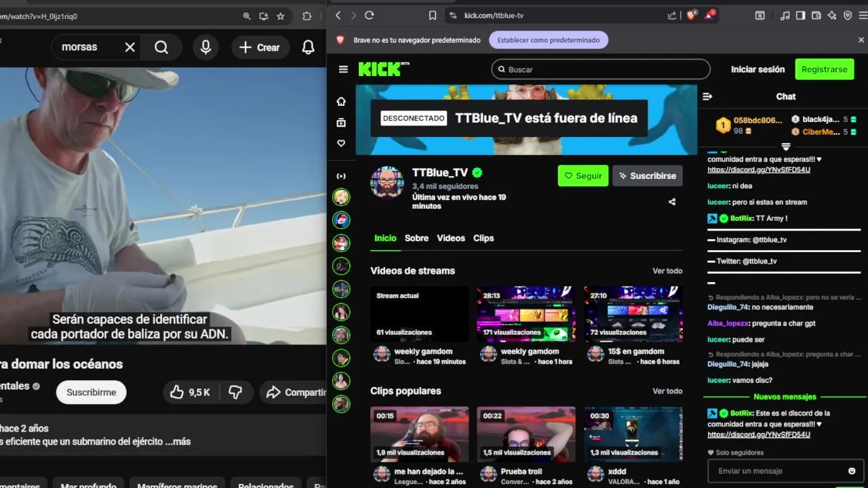Follow TTBlue_TV with Seguir button

pyautogui.click(x=583, y=176)
